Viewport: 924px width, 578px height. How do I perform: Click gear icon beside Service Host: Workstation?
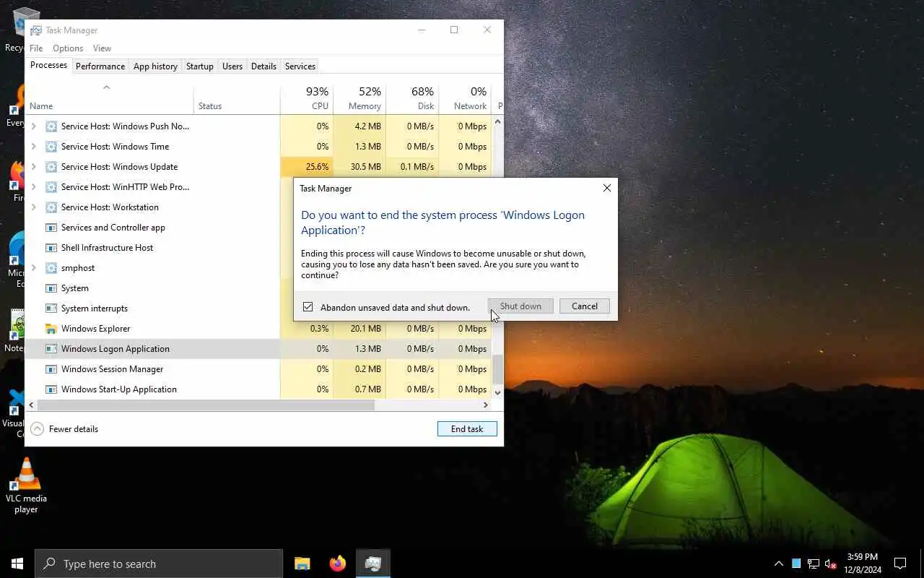(x=51, y=207)
